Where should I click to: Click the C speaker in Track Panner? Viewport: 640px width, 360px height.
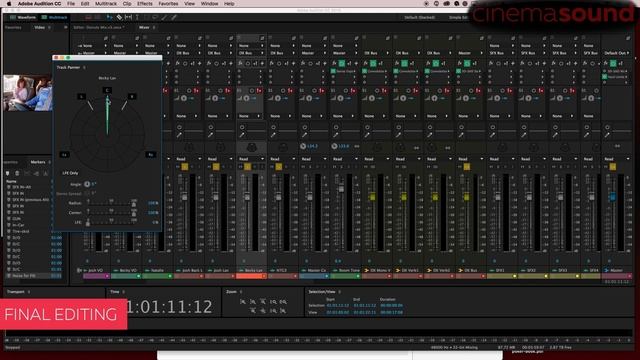107,90
